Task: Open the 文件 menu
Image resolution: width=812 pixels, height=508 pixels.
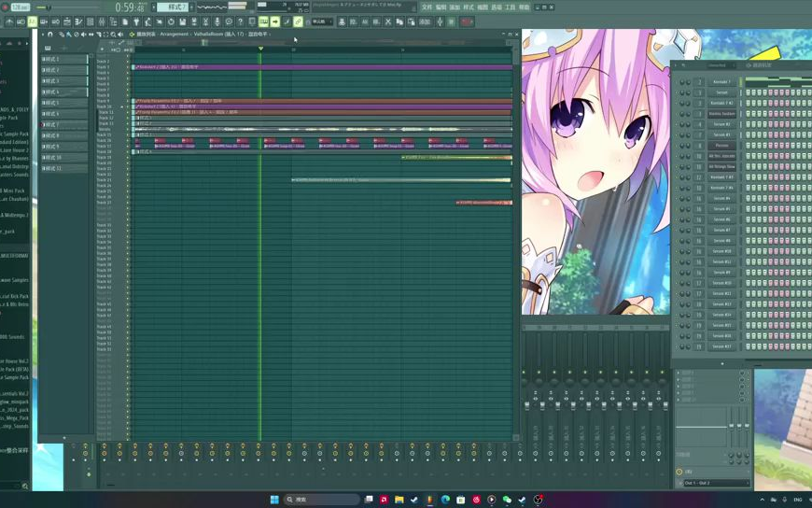Action: tap(427, 7)
